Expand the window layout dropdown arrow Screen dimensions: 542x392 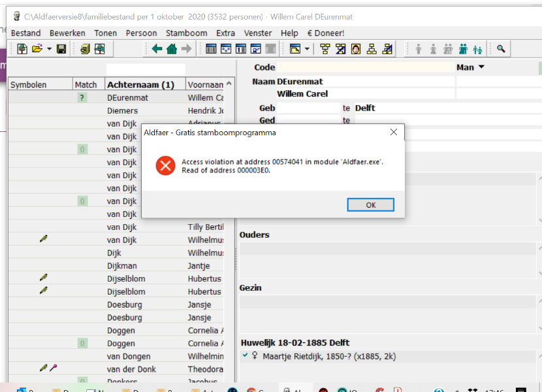tap(306, 49)
